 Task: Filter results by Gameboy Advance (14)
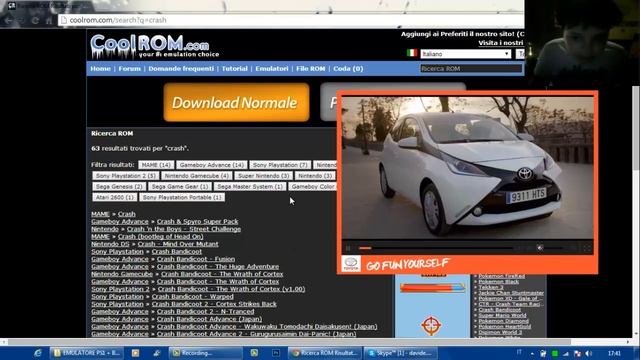211,165
